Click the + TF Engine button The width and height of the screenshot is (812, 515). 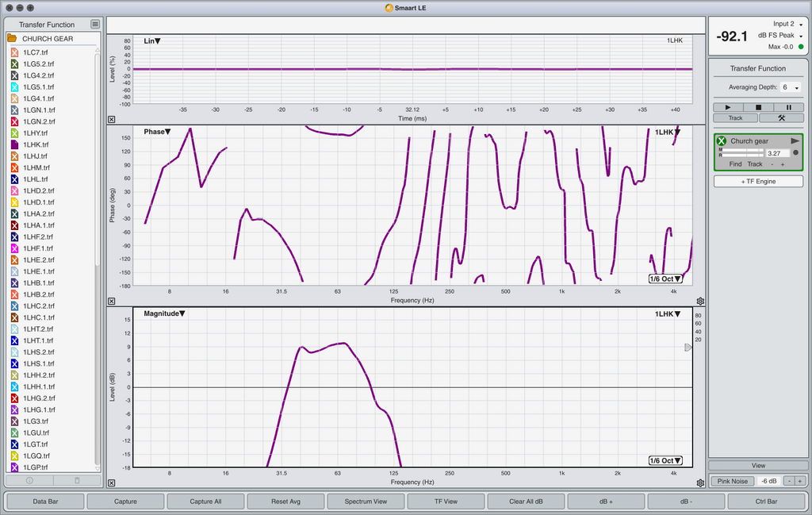click(758, 182)
